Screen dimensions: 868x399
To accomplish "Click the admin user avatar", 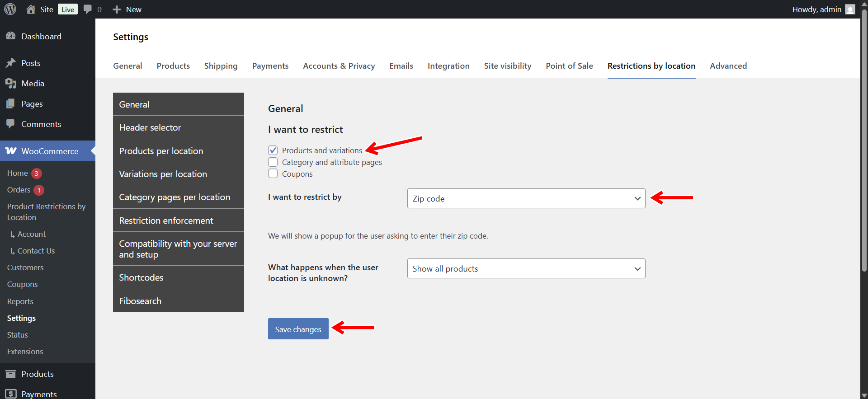I will tap(850, 9).
